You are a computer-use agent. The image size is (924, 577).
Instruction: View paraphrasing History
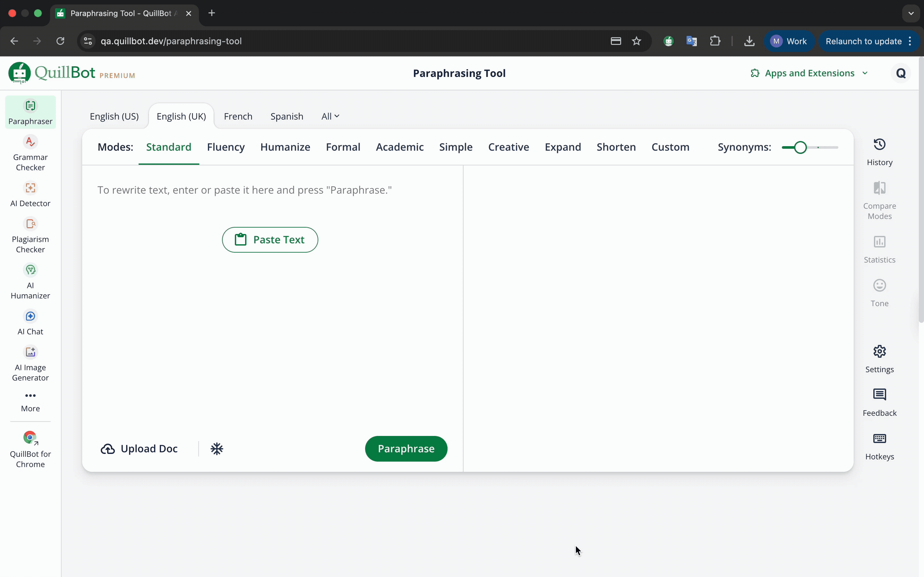point(879,152)
